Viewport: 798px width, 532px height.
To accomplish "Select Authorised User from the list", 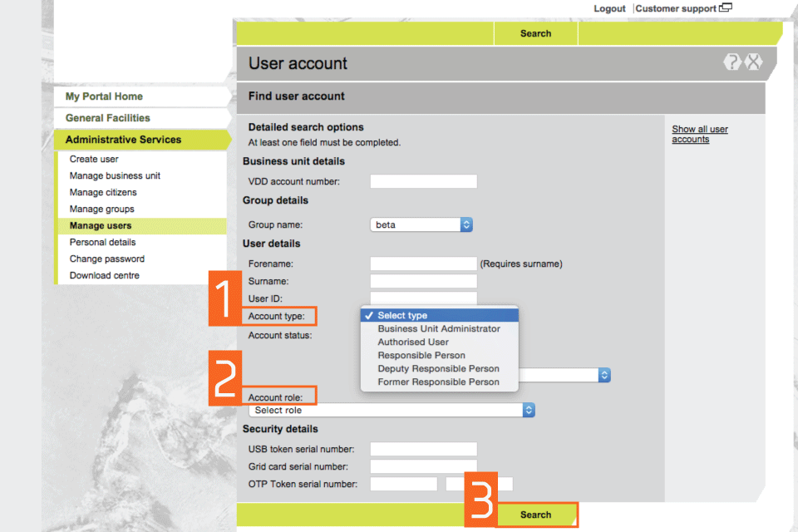I will point(413,342).
